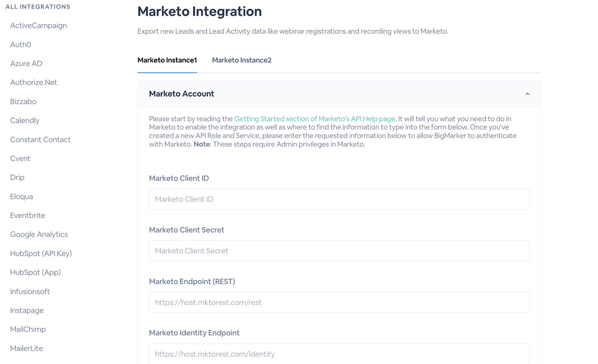Select Authorize.Net integration
Screen dimensions: 598x364
[34, 83]
